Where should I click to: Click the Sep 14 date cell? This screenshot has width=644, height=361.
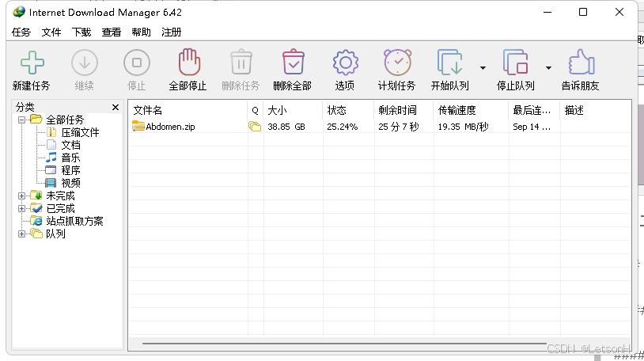(x=532, y=127)
